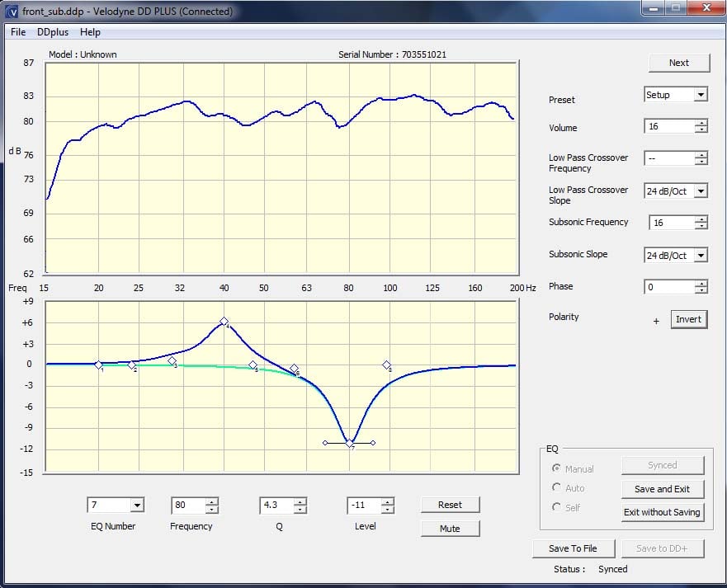The height and width of the screenshot is (588, 727).
Task: Select the Manual EQ radio button
Action: pos(556,468)
